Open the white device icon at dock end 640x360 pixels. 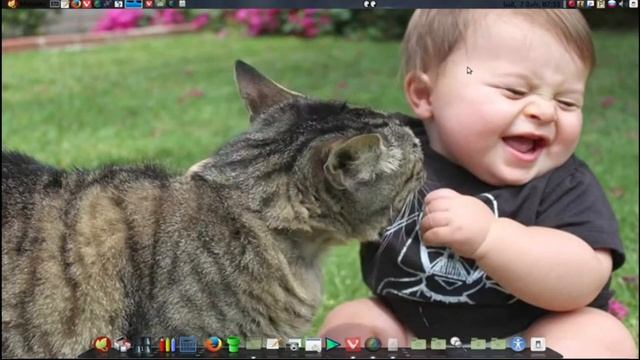pos(538,344)
